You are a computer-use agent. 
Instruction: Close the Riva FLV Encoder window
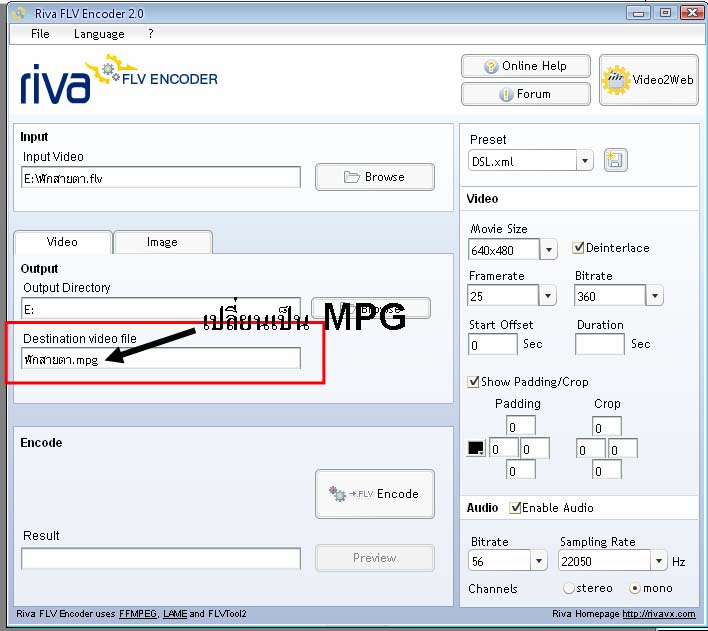pos(692,13)
